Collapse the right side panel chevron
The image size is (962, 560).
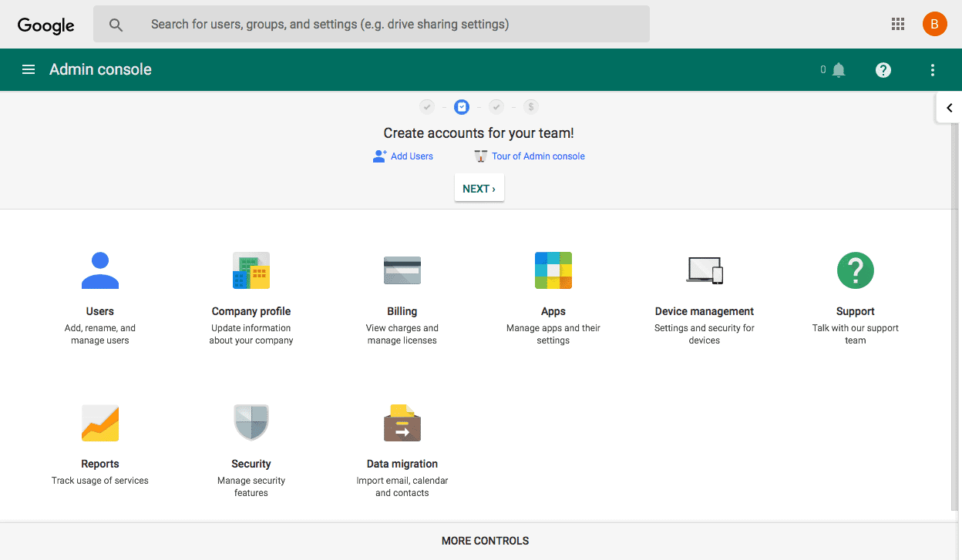coord(950,108)
